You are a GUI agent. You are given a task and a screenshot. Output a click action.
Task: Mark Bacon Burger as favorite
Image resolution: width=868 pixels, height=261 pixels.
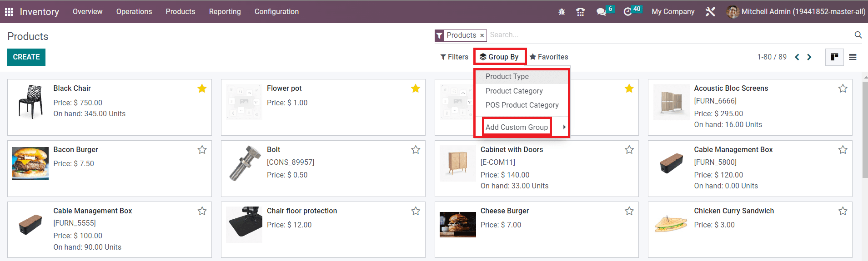(202, 150)
